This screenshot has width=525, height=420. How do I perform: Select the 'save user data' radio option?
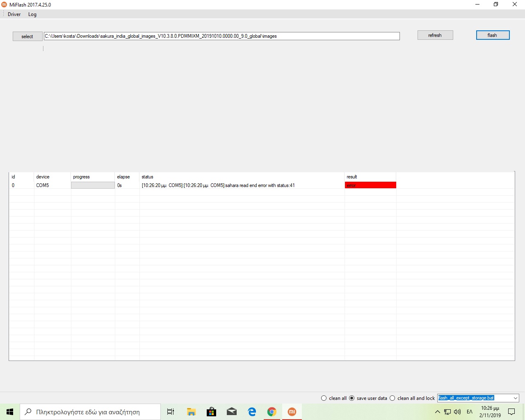[352, 398]
